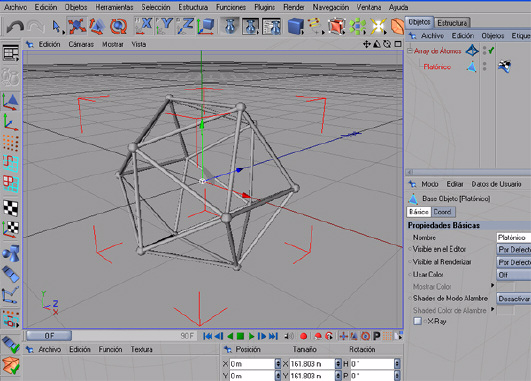Play the animation forward
531x381 pixels.
[x=251, y=336]
